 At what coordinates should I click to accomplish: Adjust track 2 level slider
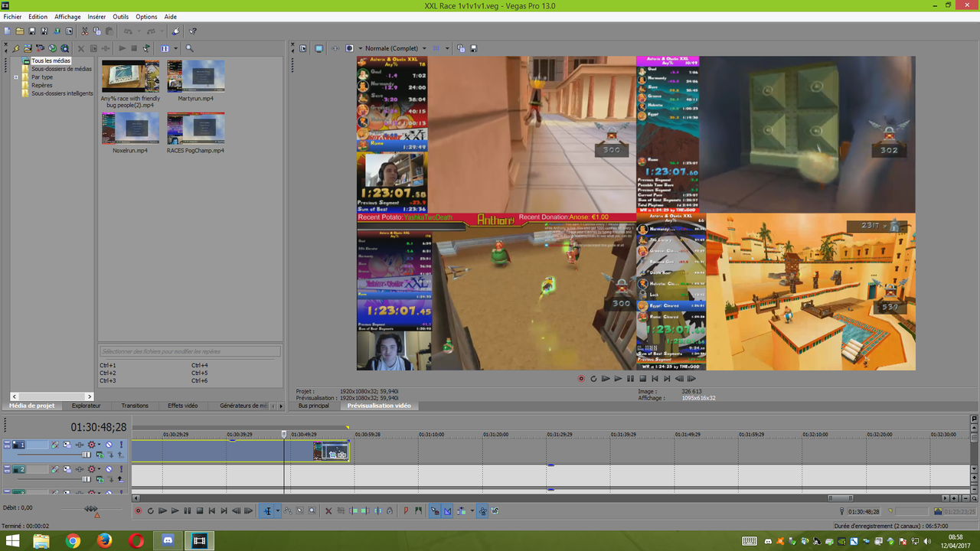87,479
